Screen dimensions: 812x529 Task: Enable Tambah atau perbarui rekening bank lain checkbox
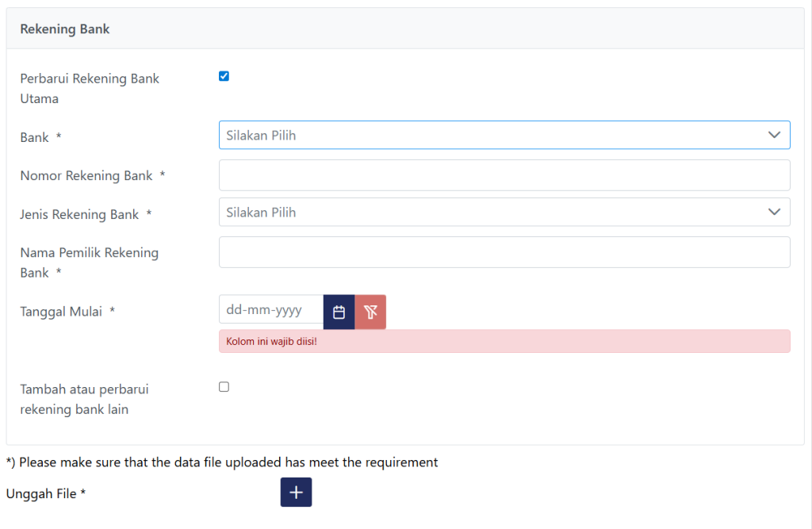tap(224, 387)
